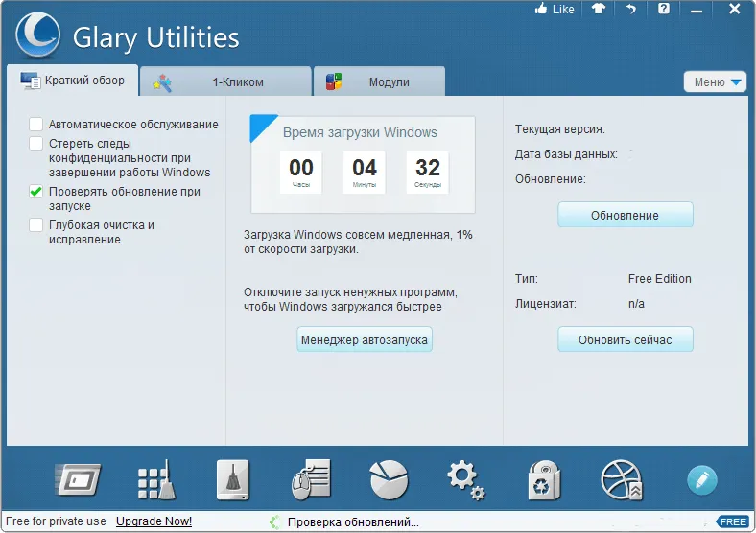Click the Загрузка Windows совсем медленная message

(358, 242)
